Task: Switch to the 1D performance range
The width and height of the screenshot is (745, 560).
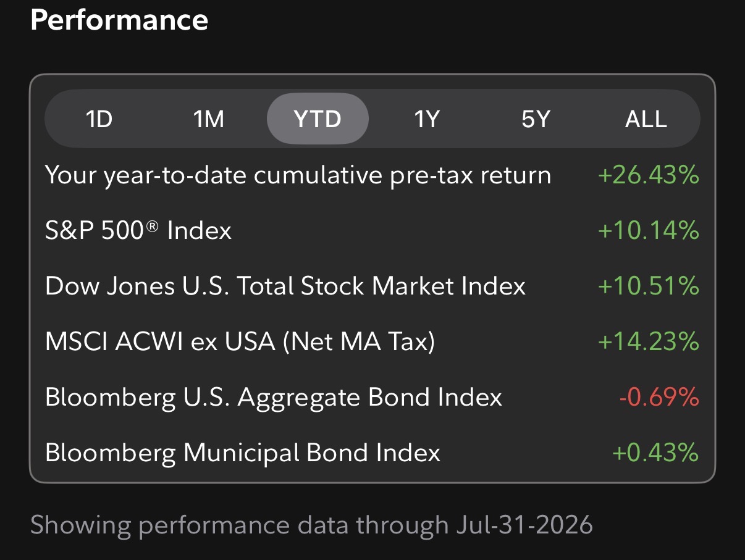Action: [99, 119]
